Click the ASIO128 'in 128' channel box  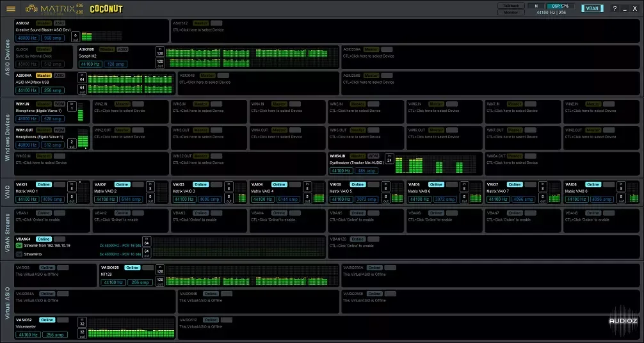pyautogui.click(x=160, y=51)
